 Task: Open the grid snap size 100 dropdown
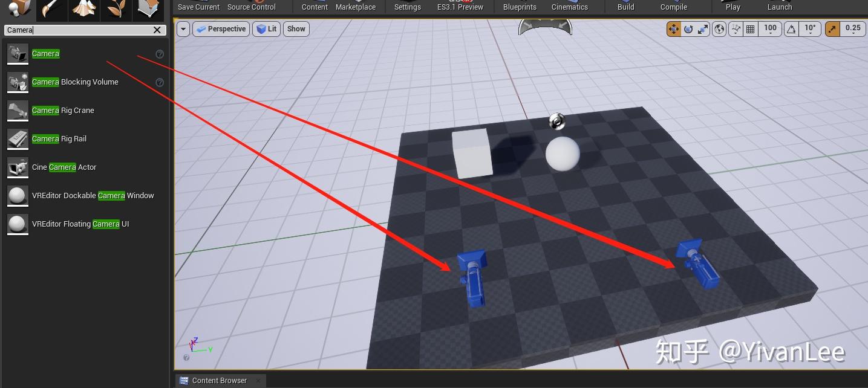click(770, 28)
